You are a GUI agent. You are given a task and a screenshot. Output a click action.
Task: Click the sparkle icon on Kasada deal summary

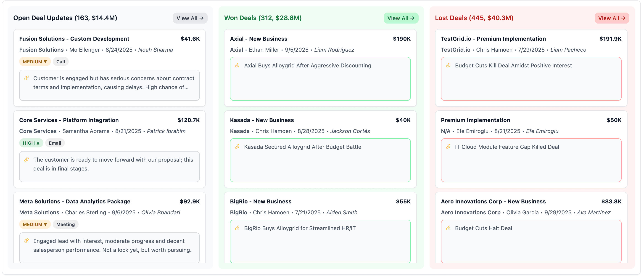pyautogui.click(x=238, y=147)
